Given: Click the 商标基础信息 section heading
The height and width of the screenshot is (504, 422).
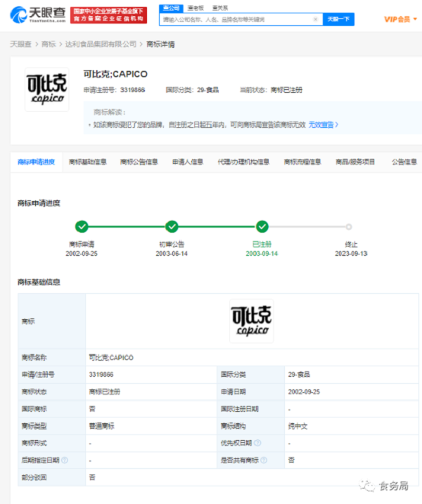Looking at the screenshot, I should 39,282.
